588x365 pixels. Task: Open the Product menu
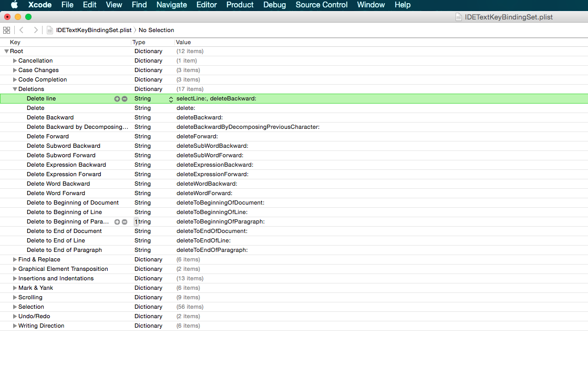pyautogui.click(x=240, y=5)
